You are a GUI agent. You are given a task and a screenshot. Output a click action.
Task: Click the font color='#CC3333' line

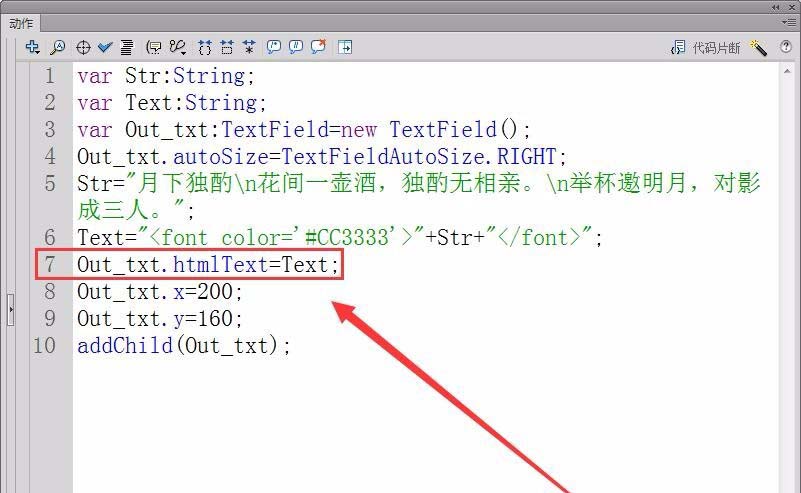pyautogui.click(x=340, y=238)
